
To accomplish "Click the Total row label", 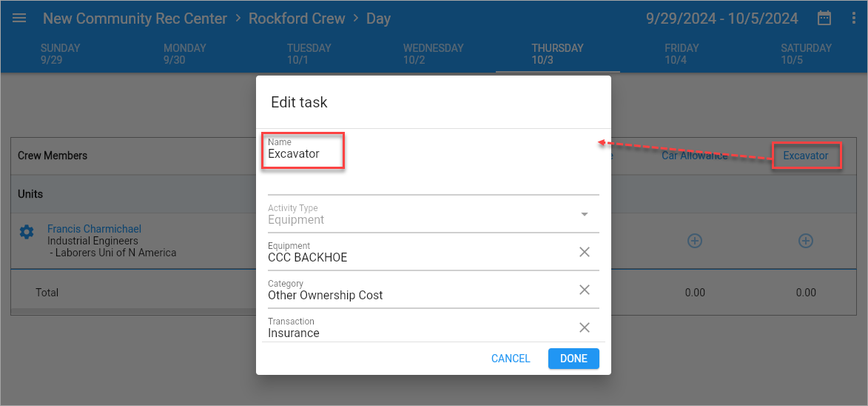I will [x=47, y=293].
